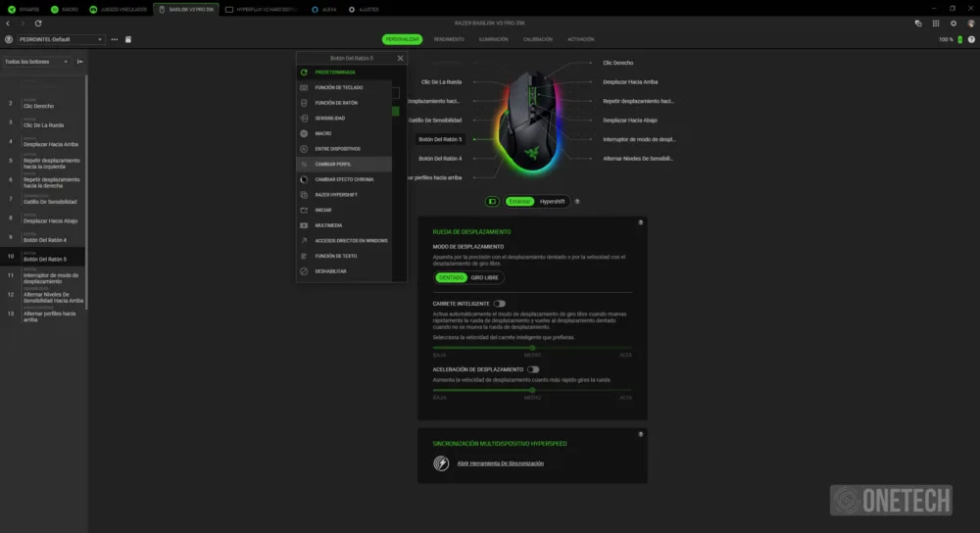Select Interruptor de modo de desplazamiento row
The height and width of the screenshot is (533, 980).
43,276
